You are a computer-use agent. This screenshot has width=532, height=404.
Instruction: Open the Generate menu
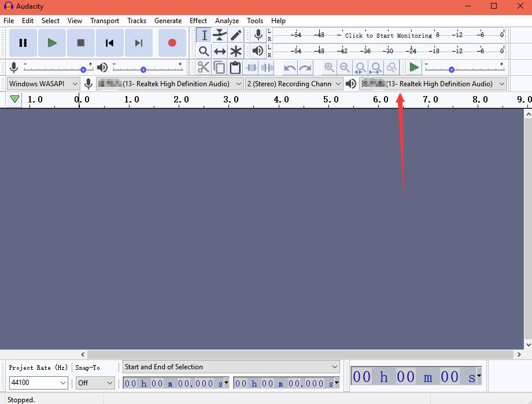[x=168, y=21]
